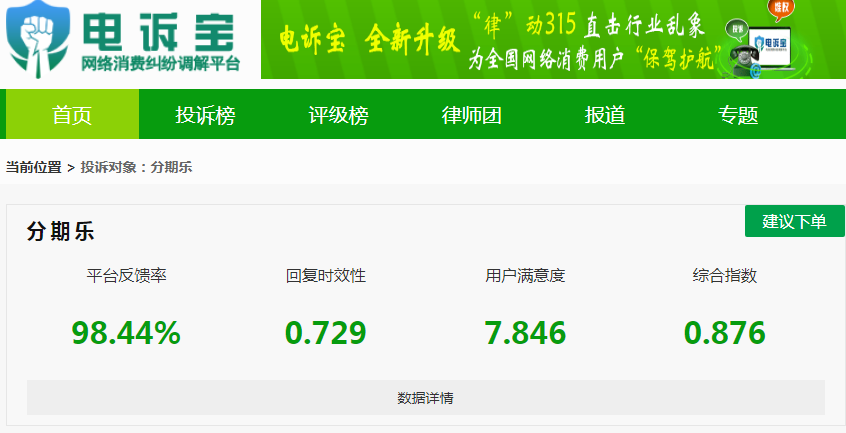
Task: Click the 建议下单 green button
Action: pyautogui.click(x=794, y=221)
